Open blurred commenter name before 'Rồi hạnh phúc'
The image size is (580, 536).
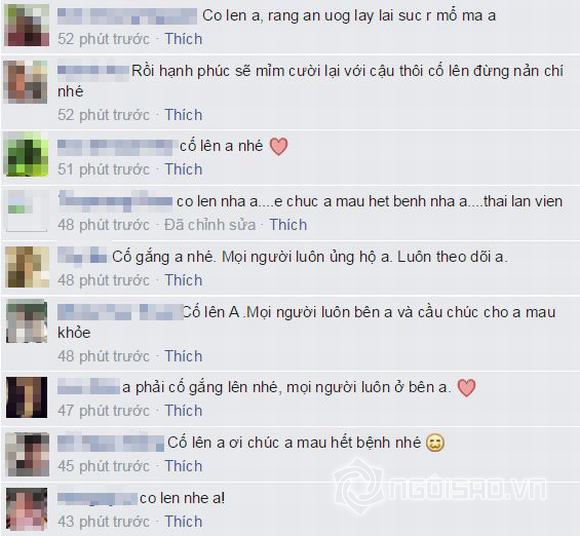93,70
